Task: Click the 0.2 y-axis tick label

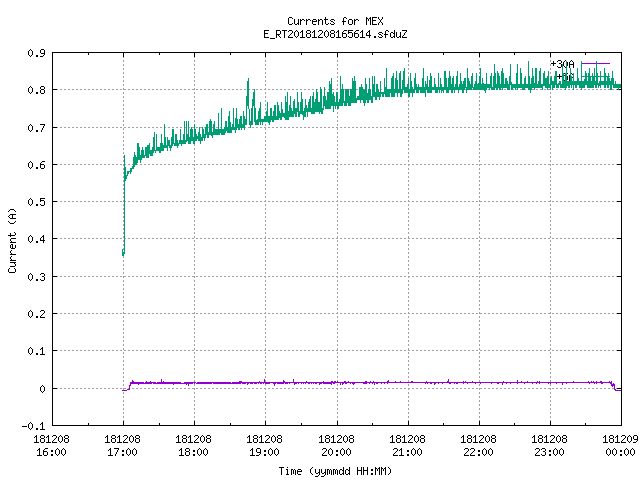Action: pos(36,314)
